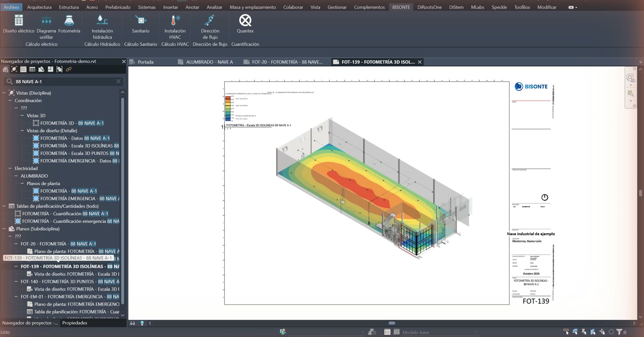Clear the project browser search field
Image resolution: width=644 pixels, height=337 pixels.
[118, 81]
